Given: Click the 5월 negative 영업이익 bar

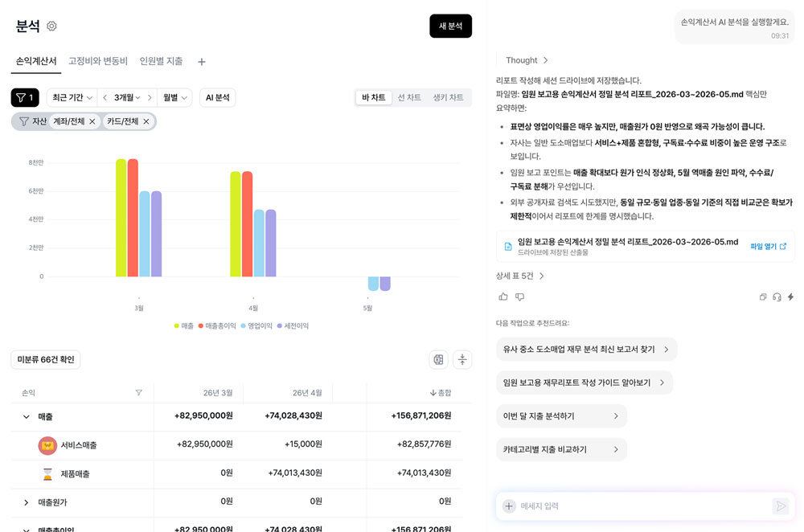Looking at the screenshot, I should 373,284.
